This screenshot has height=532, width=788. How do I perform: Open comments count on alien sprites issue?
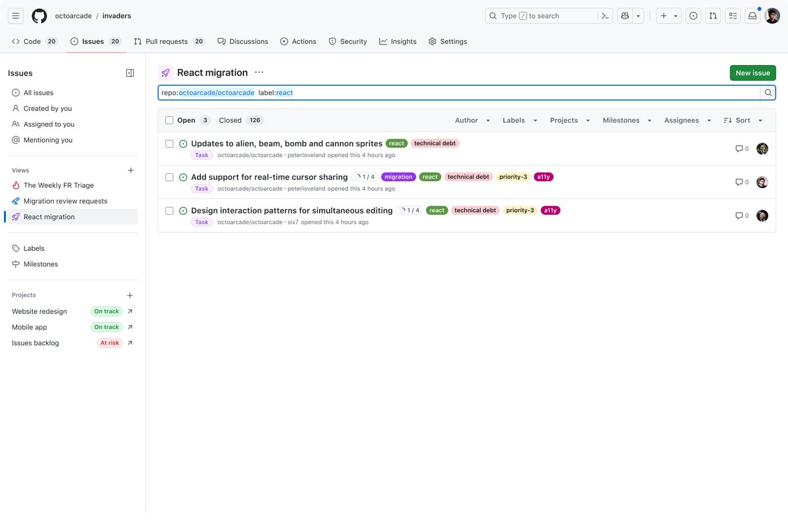[x=742, y=148]
